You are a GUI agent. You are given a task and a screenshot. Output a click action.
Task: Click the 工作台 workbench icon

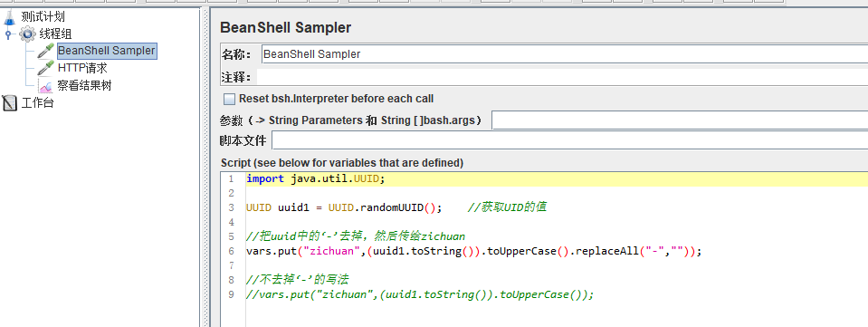[9, 103]
